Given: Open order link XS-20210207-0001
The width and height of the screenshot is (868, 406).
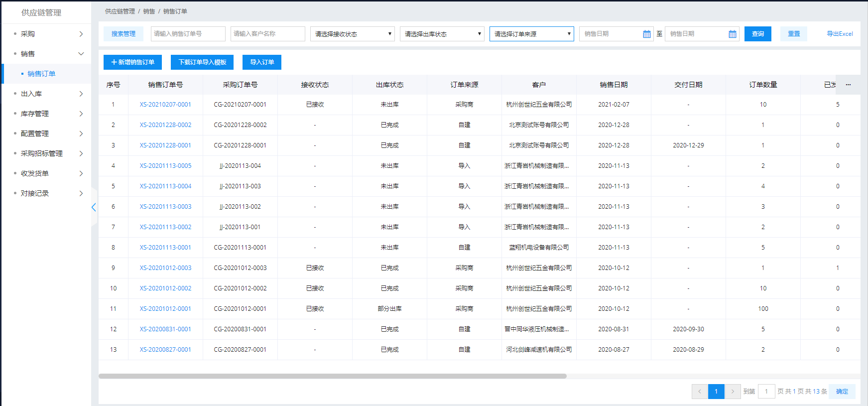Looking at the screenshot, I should click(x=165, y=105).
